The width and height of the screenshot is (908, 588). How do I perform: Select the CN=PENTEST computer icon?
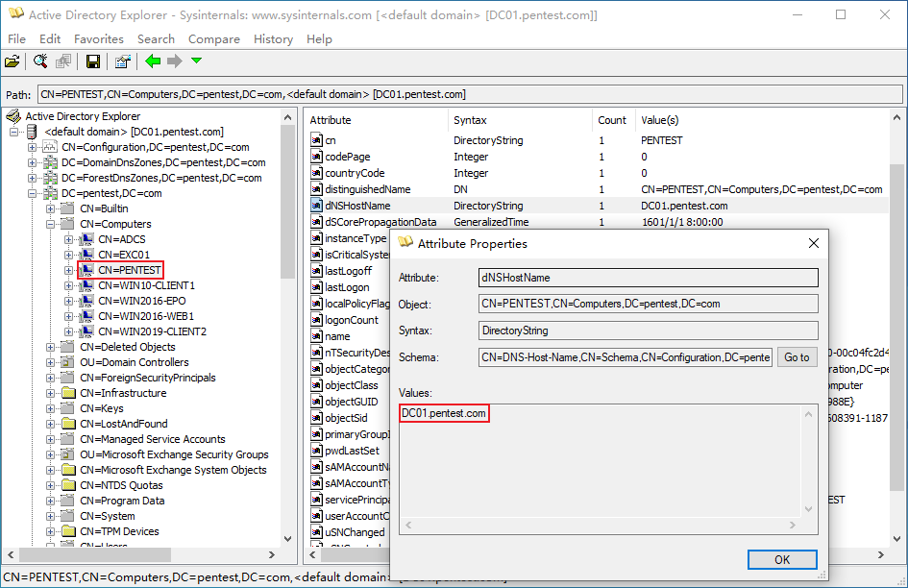tap(86, 270)
